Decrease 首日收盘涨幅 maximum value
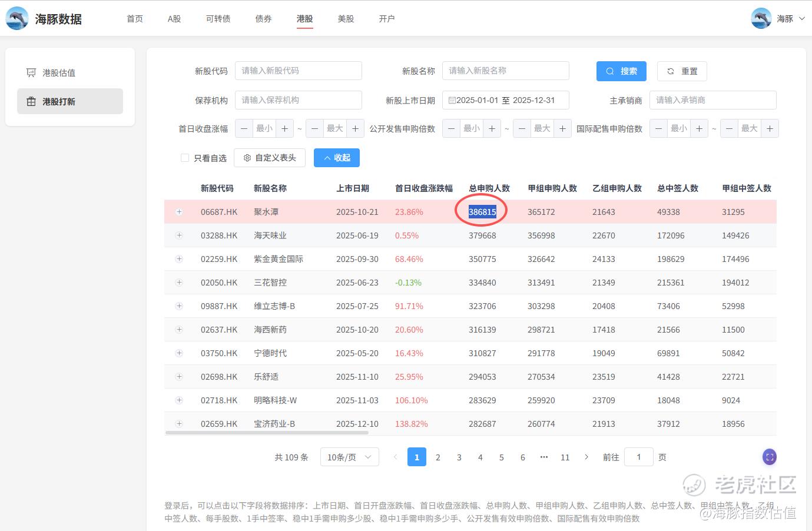812x531 pixels. [x=314, y=128]
